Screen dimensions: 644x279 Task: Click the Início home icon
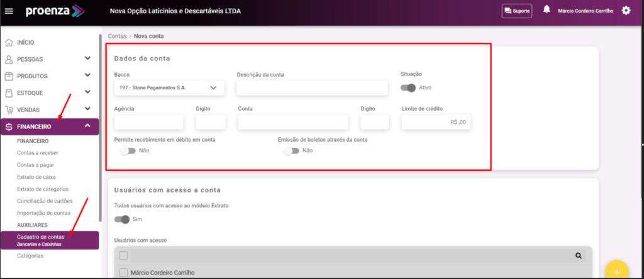(x=9, y=43)
